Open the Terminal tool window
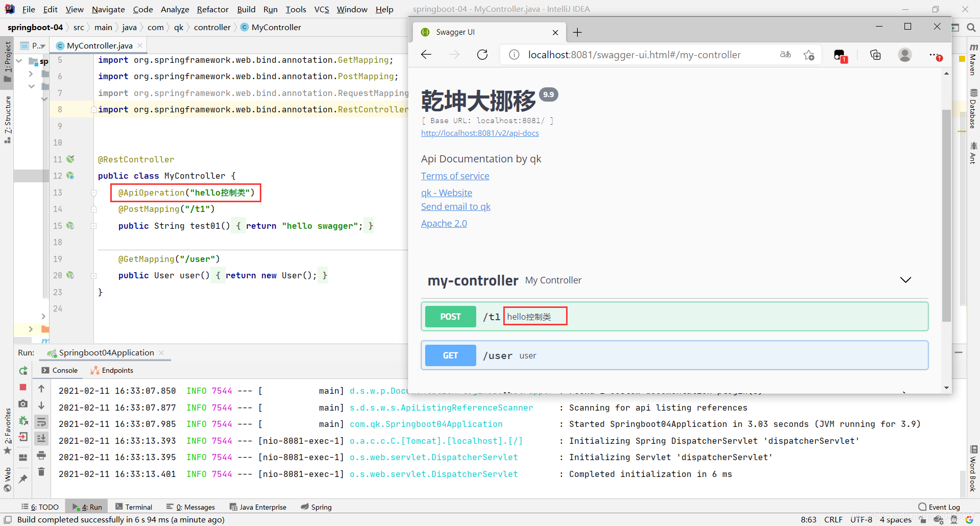980x526 pixels. (x=134, y=507)
